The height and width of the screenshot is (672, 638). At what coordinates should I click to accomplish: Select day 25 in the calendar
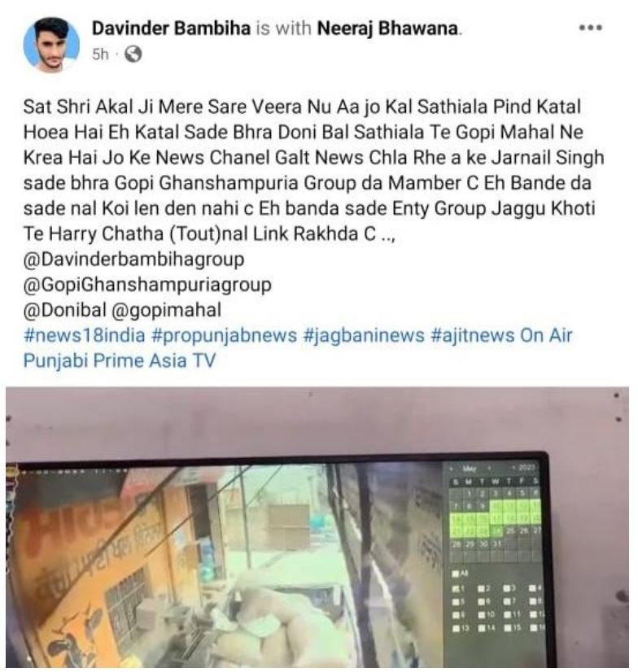pos(510,531)
